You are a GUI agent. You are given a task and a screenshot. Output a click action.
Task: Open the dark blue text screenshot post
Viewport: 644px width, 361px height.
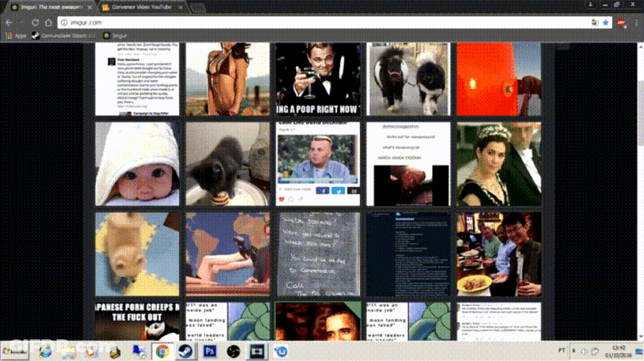tap(408, 254)
